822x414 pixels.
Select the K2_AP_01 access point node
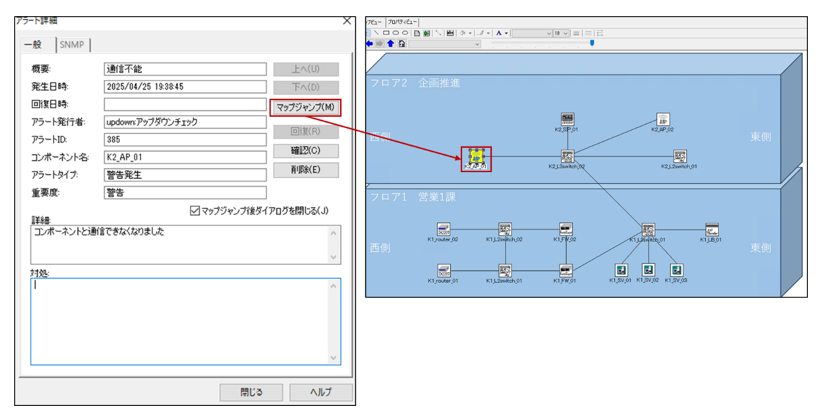point(476,156)
